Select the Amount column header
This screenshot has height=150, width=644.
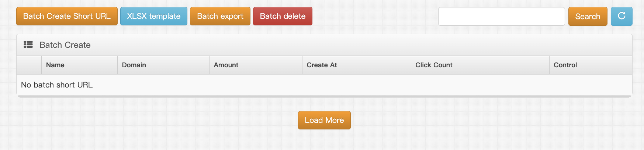click(226, 65)
